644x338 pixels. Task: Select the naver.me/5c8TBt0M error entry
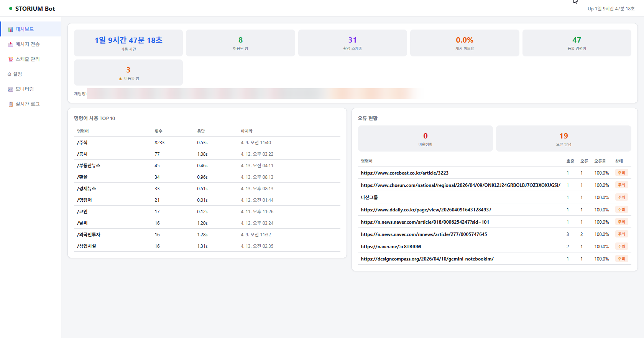[391, 247]
